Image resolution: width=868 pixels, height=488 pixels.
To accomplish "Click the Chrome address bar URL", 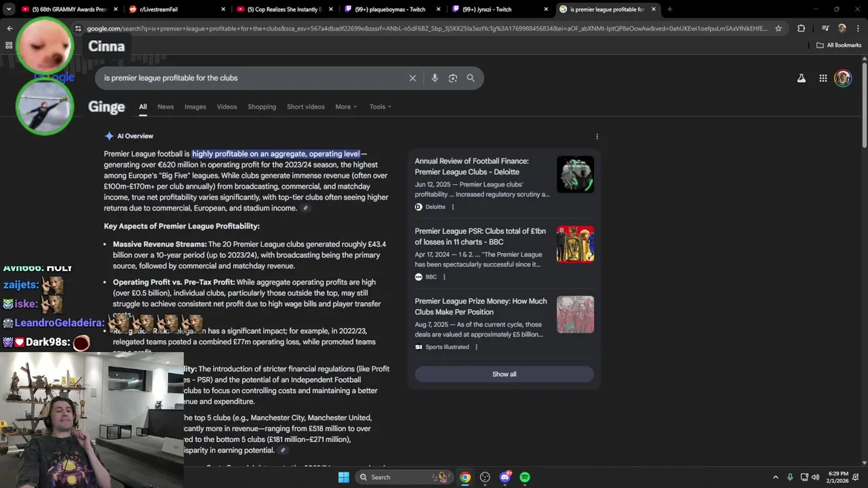I will tap(427, 28).
